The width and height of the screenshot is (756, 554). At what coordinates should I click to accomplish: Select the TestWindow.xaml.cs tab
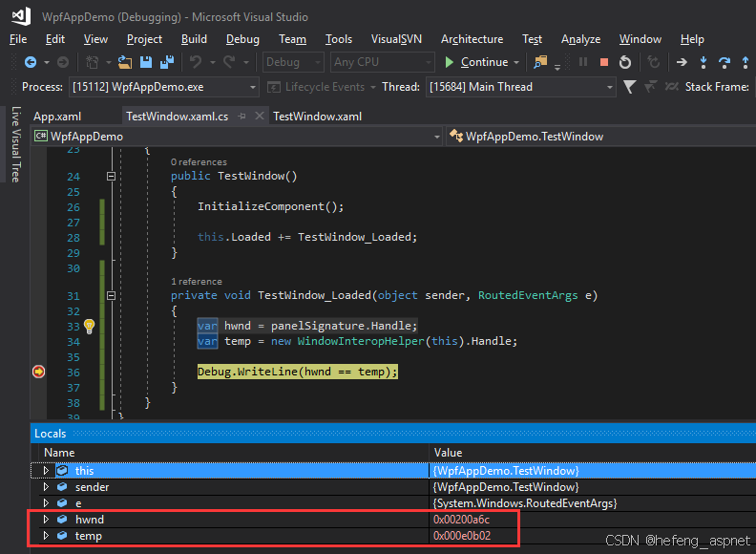[177, 117]
